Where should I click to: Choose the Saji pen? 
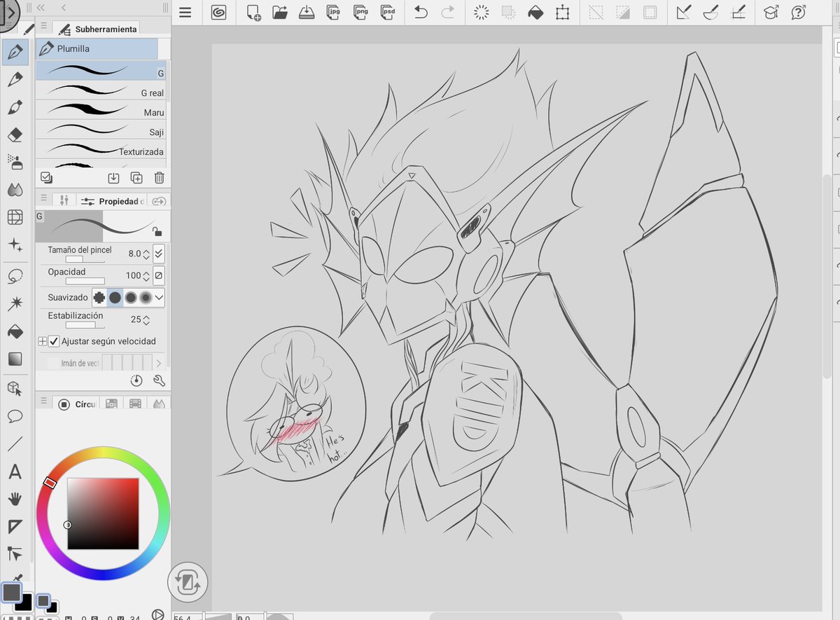(101, 130)
